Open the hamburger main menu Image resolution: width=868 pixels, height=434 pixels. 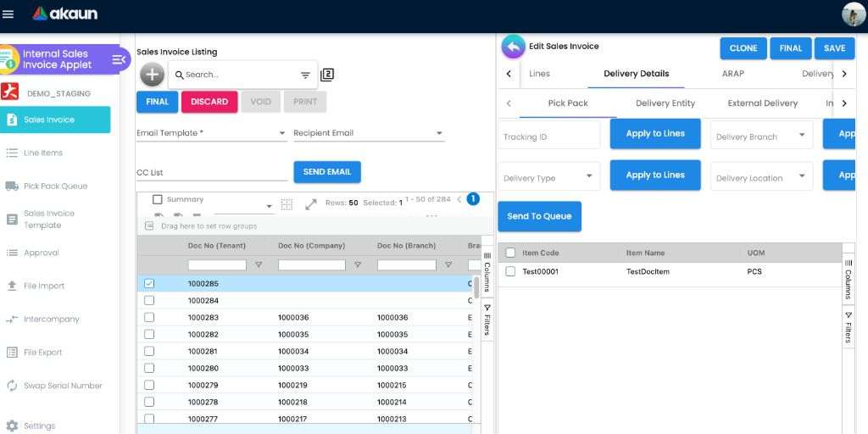(8, 14)
